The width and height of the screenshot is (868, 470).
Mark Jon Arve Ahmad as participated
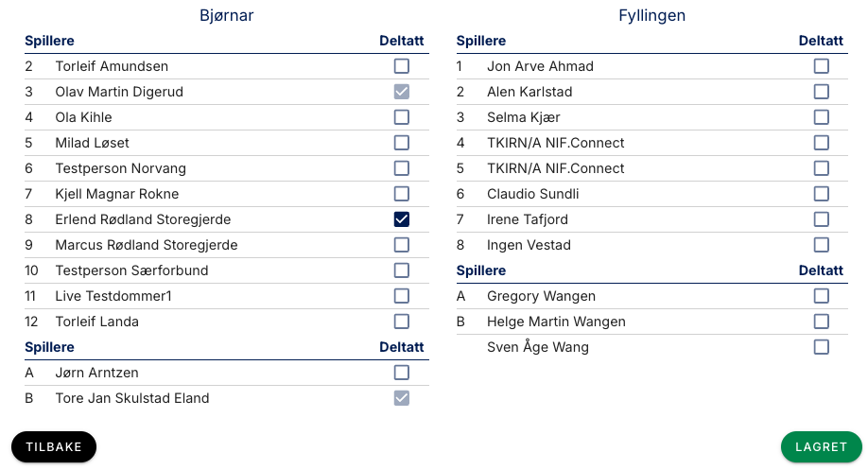(822, 66)
